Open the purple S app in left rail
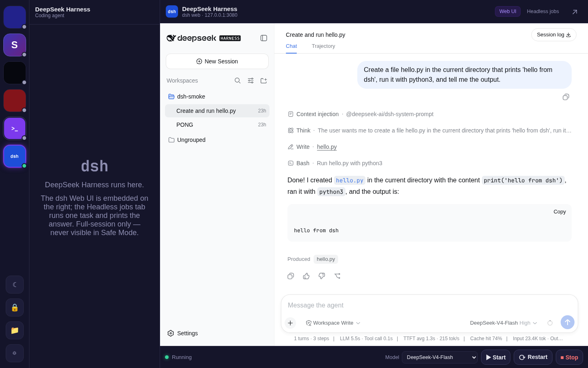 tap(15, 45)
